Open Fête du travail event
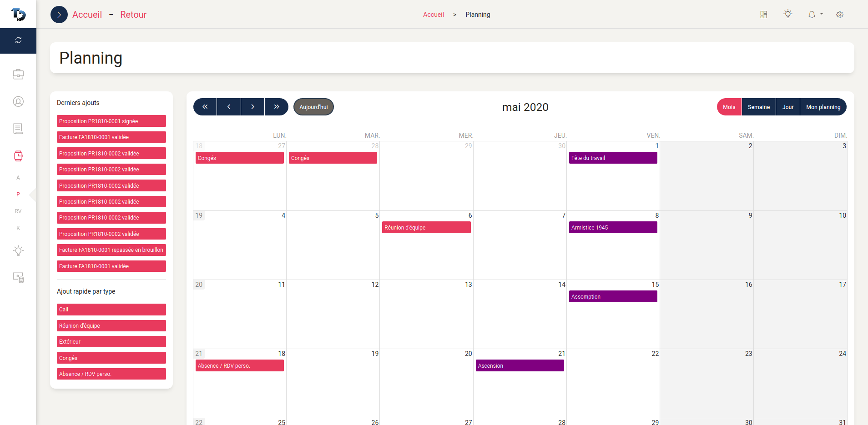Image resolution: width=868 pixels, height=425 pixels. pyautogui.click(x=613, y=158)
